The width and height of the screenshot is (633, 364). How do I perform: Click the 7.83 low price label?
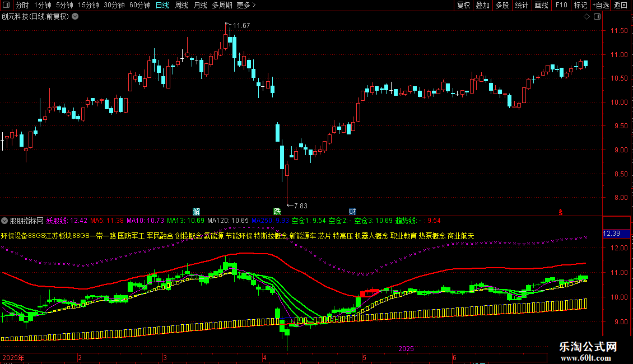(x=301, y=206)
